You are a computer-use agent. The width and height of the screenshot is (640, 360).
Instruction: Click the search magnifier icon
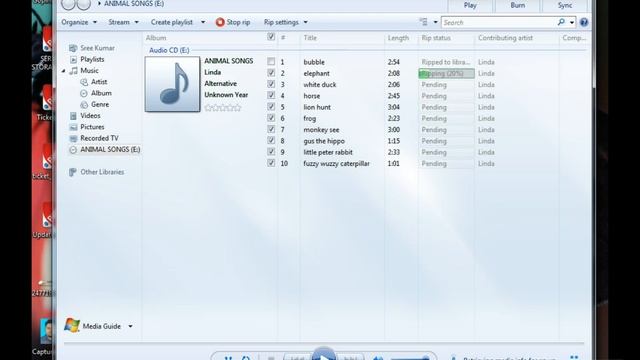[561, 22]
